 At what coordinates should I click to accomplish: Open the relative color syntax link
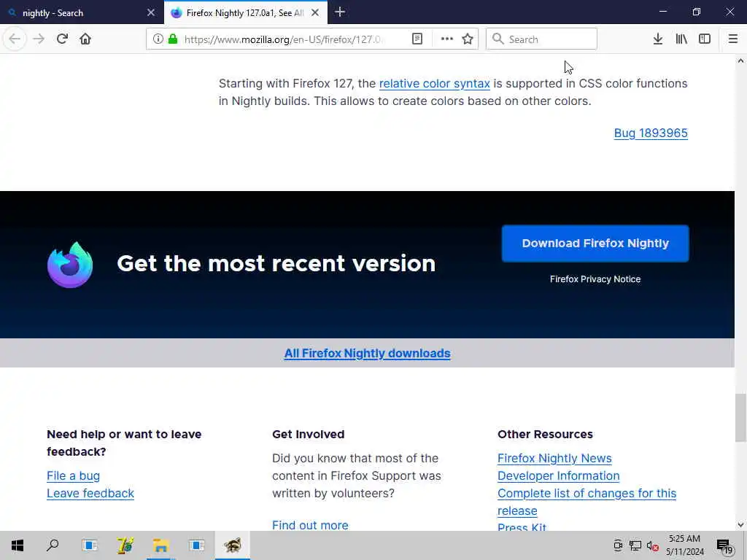pyautogui.click(x=435, y=83)
